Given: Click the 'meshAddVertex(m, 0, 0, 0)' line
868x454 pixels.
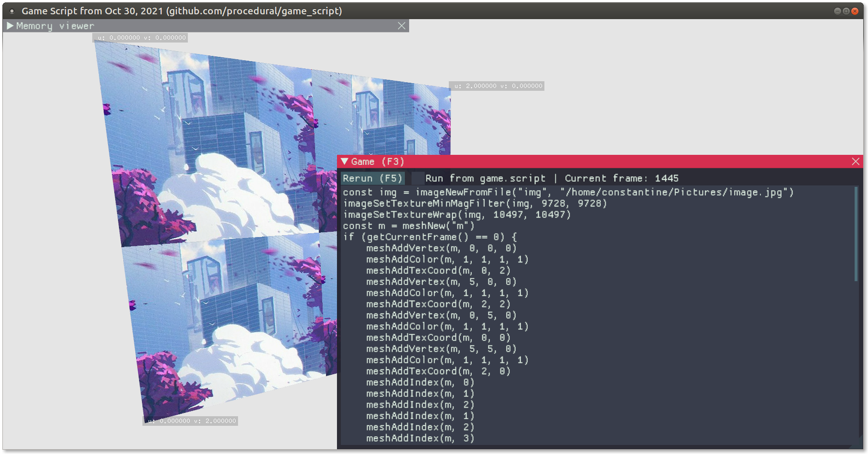Looking at the screenshot, I should tap(442, 248).
